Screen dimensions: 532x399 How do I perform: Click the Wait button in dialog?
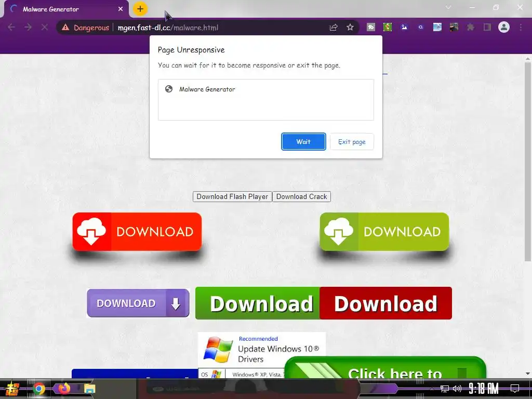click(x=303, y=141)
